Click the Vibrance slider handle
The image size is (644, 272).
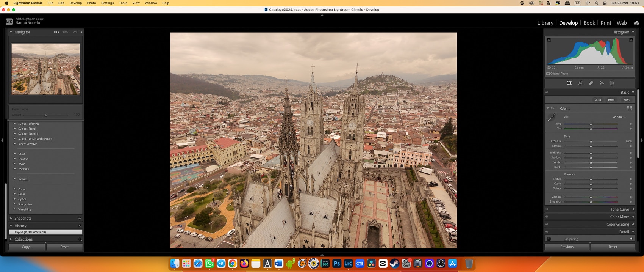tap(591, 197)
